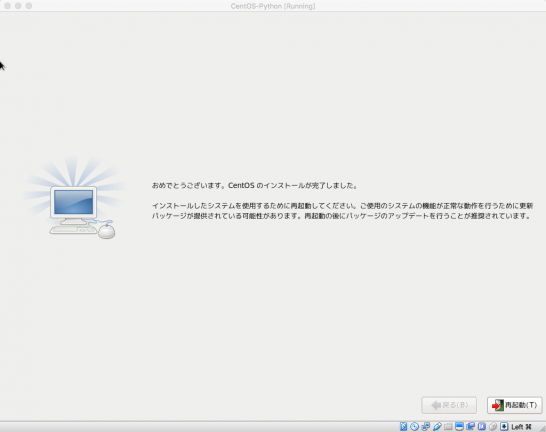This screenshot has width=546, height=432.
Task: Click the 'Left ⌘' host key label
Action: click(x=521, y=427)
